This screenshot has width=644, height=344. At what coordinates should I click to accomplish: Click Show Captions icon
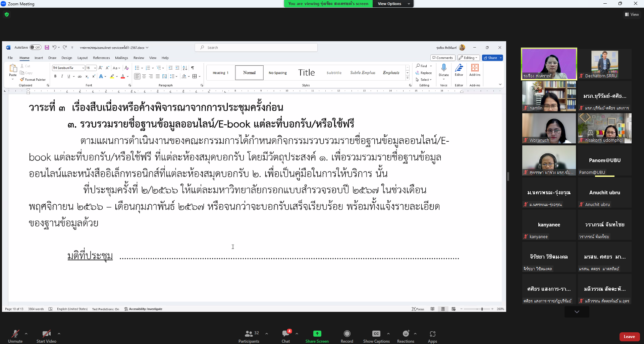coord(376,334)
